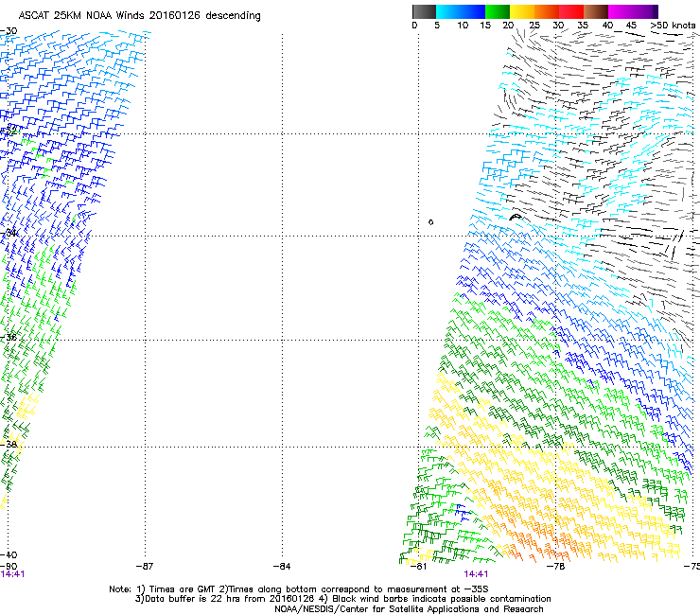Click the yellow 20-25 knots legend swatch
This screenshot has width=700, height=615.
coord(522,11)
